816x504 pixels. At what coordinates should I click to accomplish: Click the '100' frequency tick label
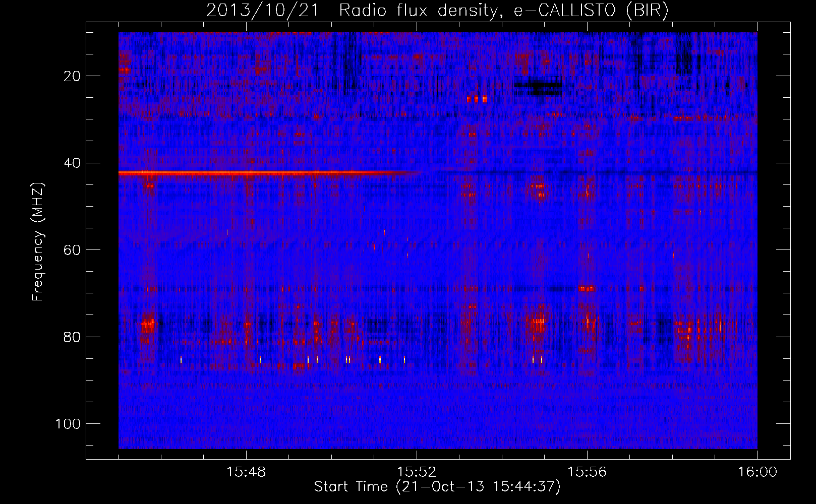coord(68,424)
